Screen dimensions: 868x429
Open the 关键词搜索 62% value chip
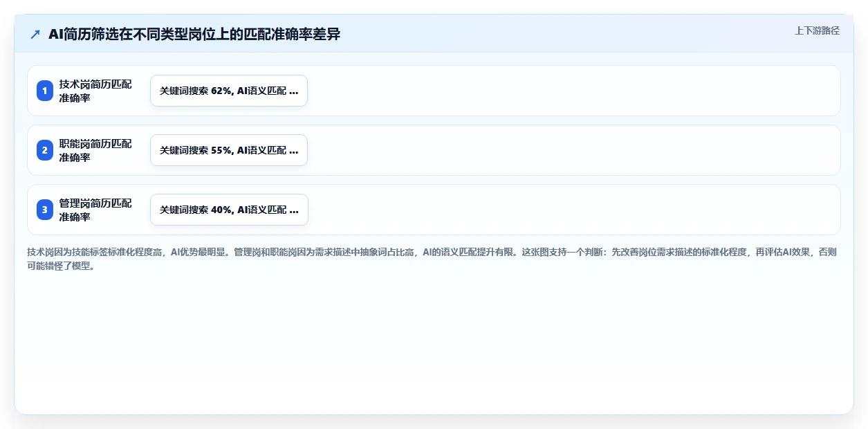(x=229, y=91)
